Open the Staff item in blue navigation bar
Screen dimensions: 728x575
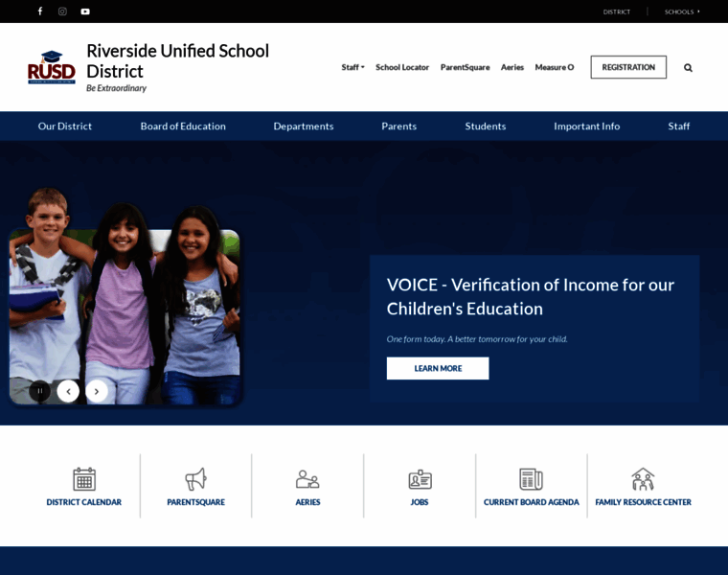[678, 126]
